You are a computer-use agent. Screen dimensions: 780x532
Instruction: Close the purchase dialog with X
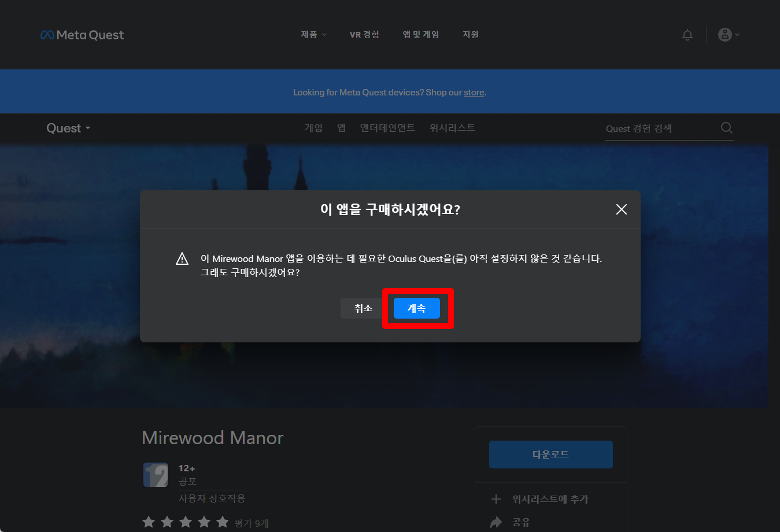(622, 209)
